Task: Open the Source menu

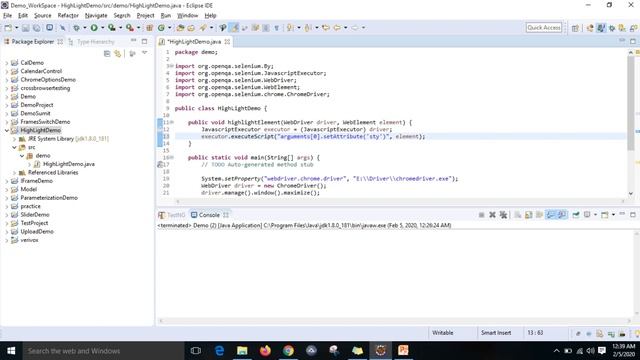Action: click(x=42, y=16)
